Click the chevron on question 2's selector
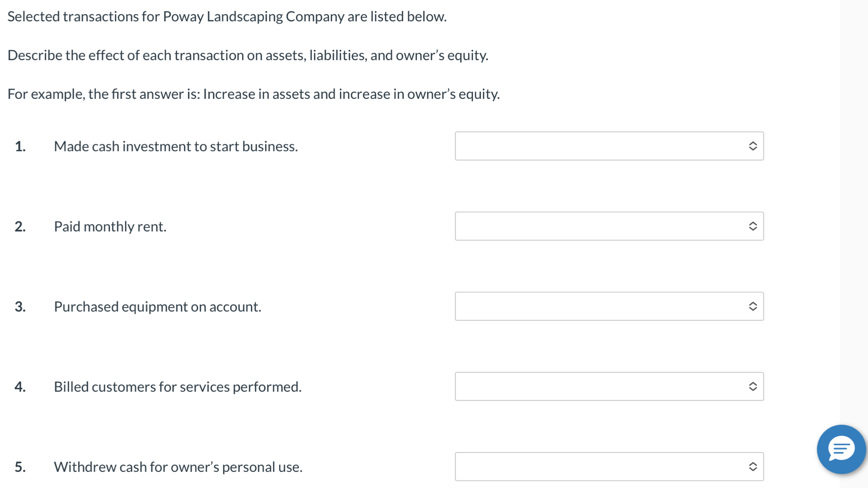 point(753,226)
